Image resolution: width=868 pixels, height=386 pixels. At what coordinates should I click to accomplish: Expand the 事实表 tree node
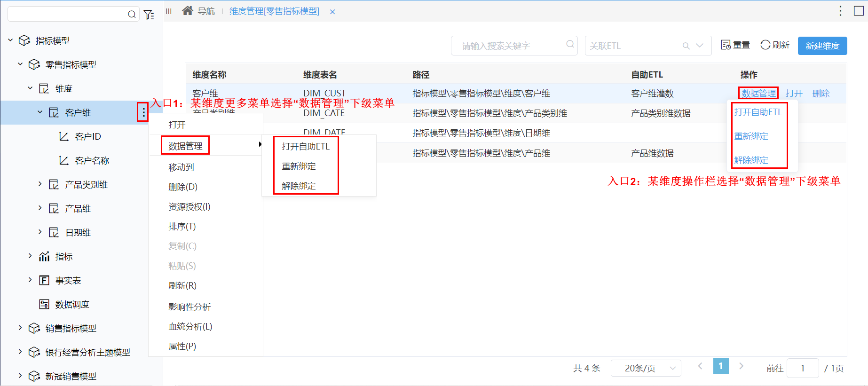30,280
